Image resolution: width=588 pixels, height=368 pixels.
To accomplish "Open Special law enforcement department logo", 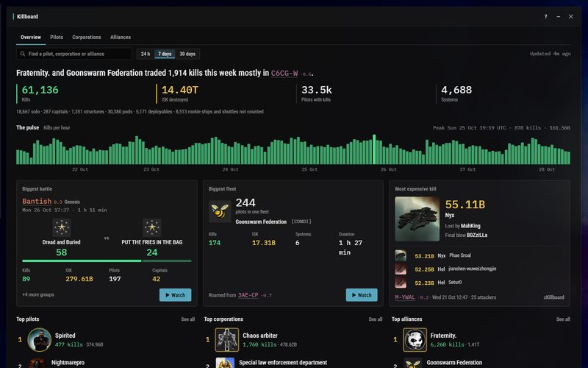I will (225, 363).
